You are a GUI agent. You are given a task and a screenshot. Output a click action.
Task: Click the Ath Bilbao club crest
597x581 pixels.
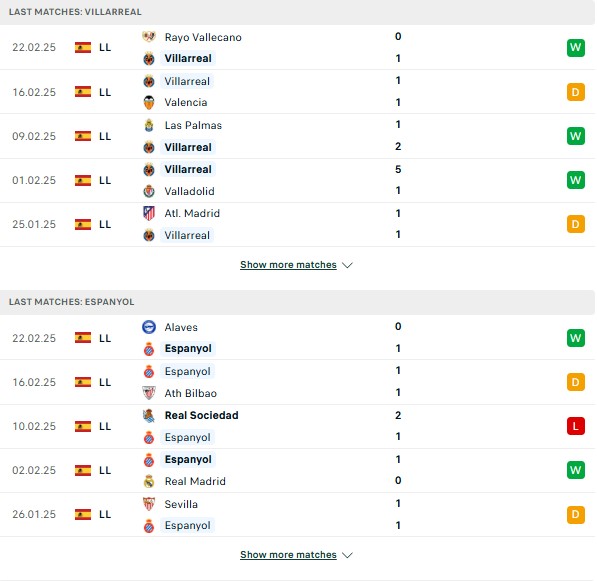pyautogui.click(x=149, y=393)
